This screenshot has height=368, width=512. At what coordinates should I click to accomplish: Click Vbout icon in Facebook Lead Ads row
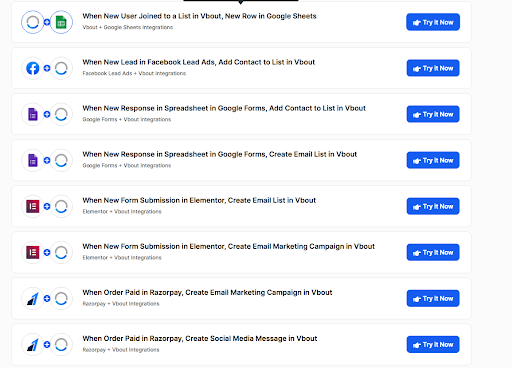point(61,68)
